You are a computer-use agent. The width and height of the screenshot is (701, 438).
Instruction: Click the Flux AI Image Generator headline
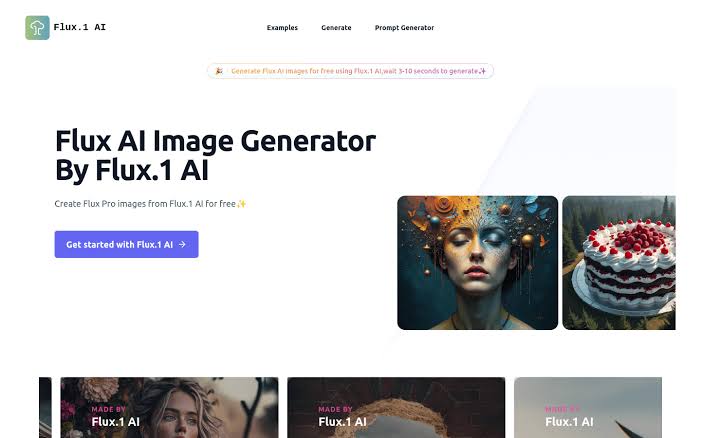[x=215, y=156]
